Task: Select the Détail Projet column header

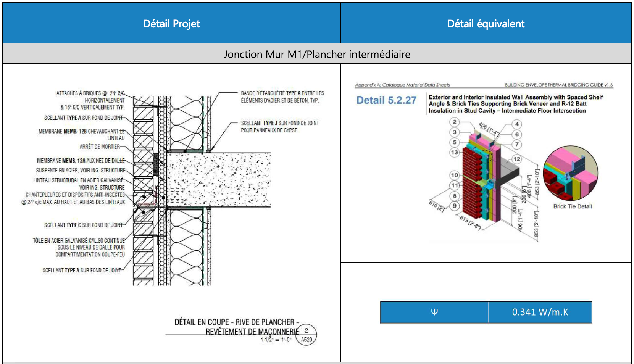Action: 171,24
